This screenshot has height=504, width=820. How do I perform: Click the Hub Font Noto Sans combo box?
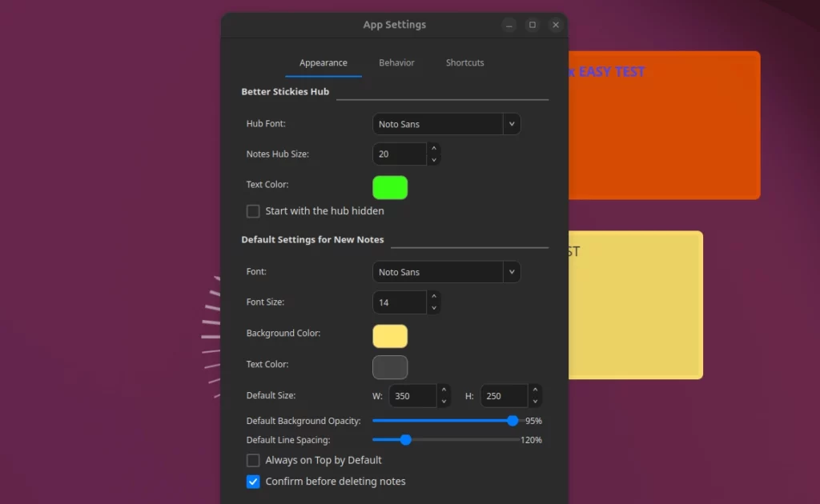[x=446, y=124]
